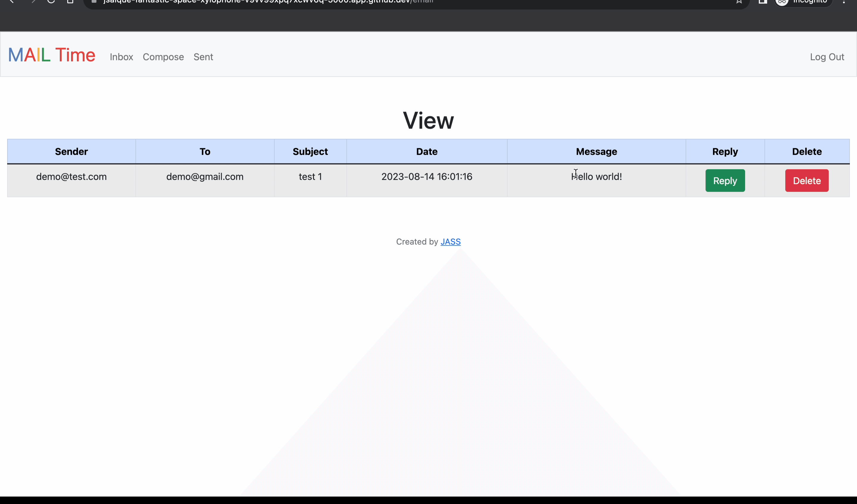Viewport: 857px width, 504px height.
Task: Click the Message column header
Action: pos(596,152)
